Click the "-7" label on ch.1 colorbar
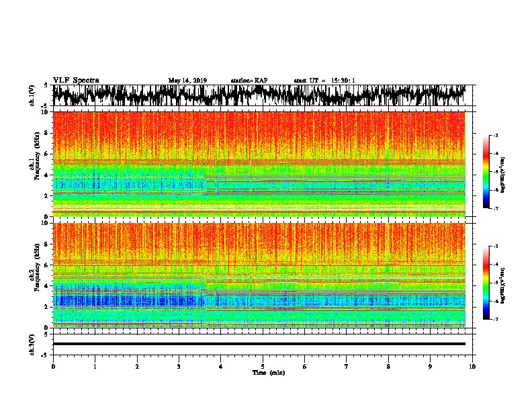This screenshot has width=532, height=411. 496,208
